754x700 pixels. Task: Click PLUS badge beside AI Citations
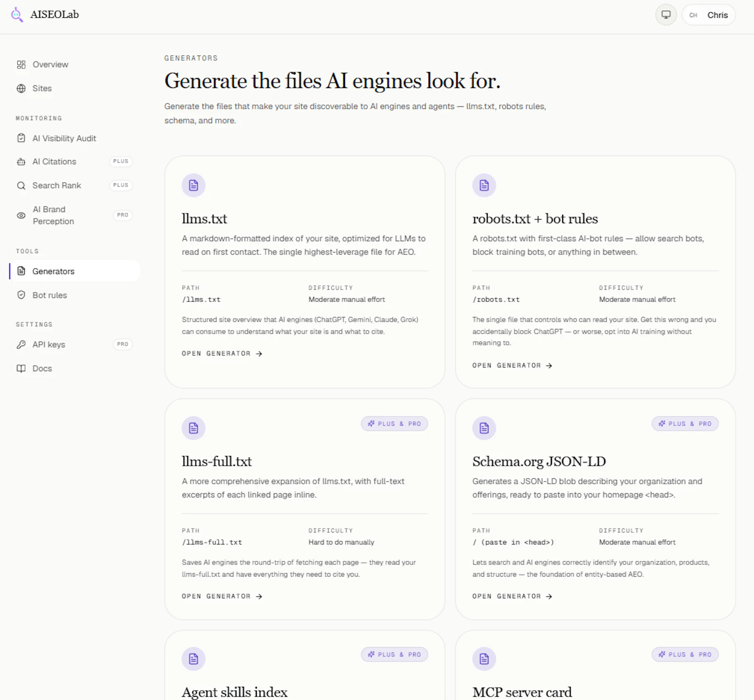[x=121, y=162]
